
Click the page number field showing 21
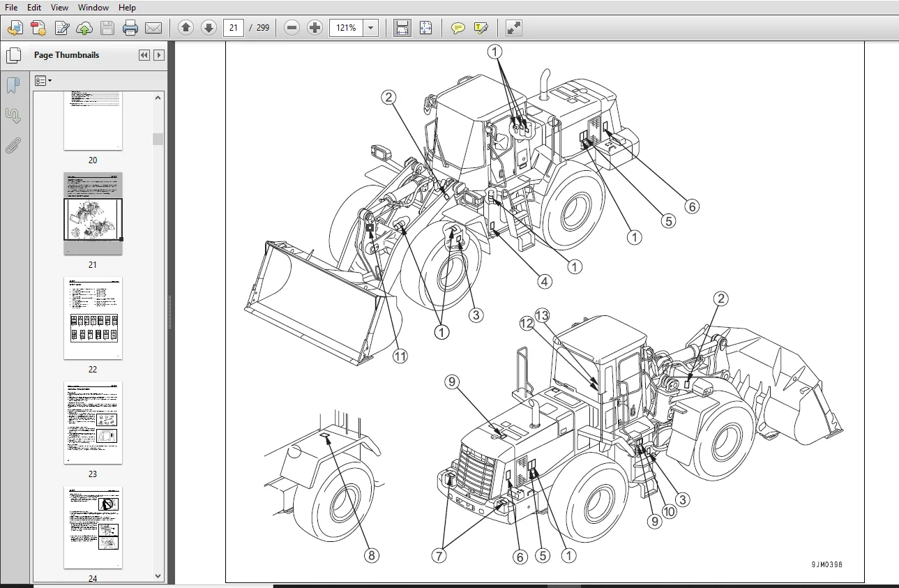234,28
